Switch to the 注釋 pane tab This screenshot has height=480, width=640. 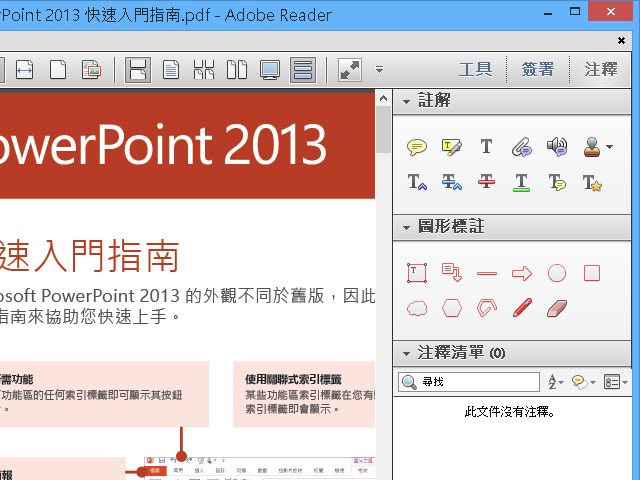click(x=601, y=69)
